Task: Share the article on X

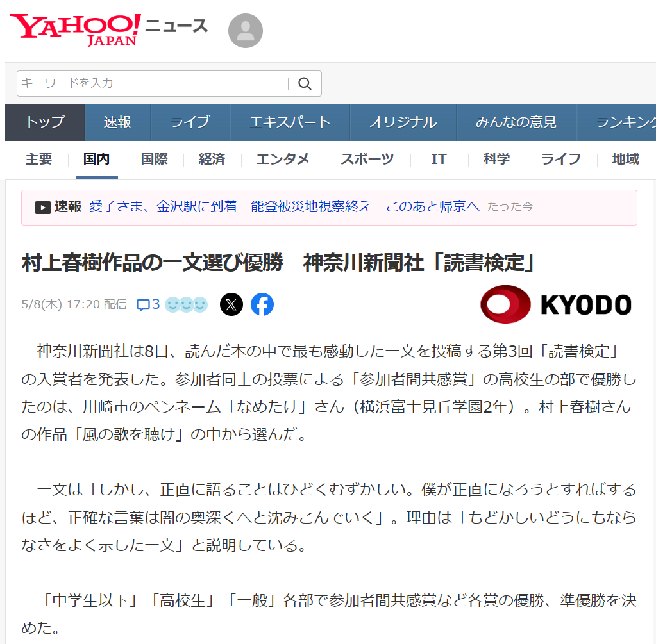Action: point(231,304)
